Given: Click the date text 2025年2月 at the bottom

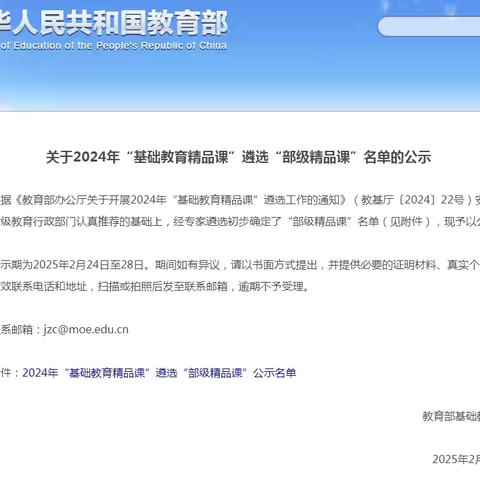Looking at the screenshot, I should pos(456,459).
